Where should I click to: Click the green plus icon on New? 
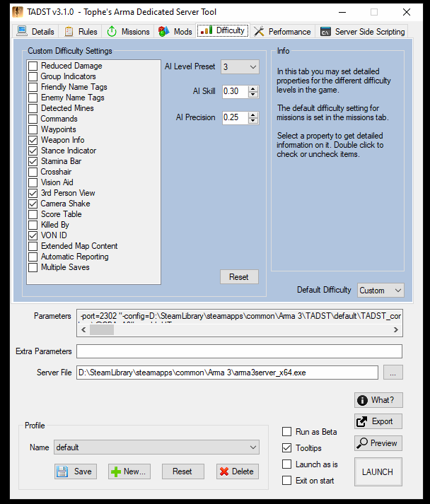116,471
